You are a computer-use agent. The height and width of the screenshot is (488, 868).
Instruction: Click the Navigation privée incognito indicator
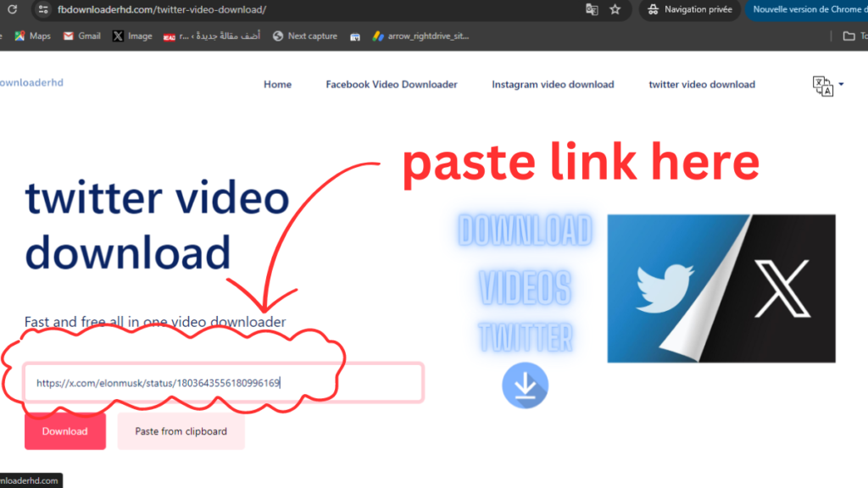coord(690,9)
